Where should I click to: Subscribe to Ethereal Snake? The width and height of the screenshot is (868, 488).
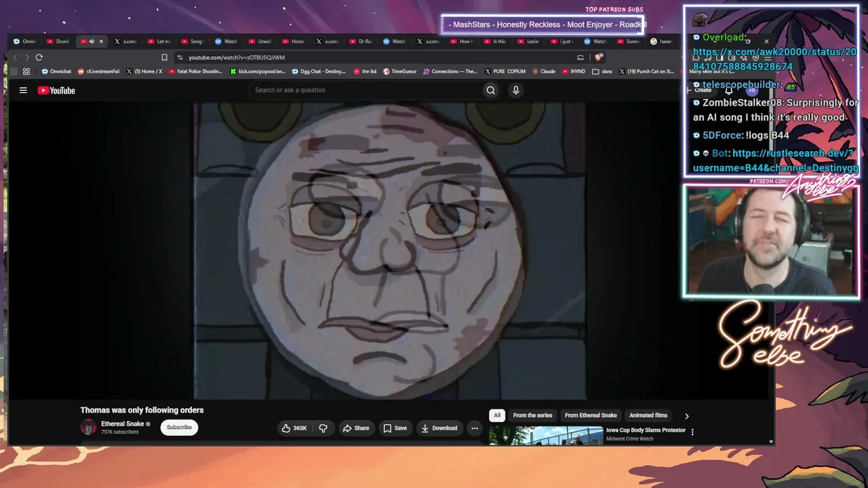179,427
